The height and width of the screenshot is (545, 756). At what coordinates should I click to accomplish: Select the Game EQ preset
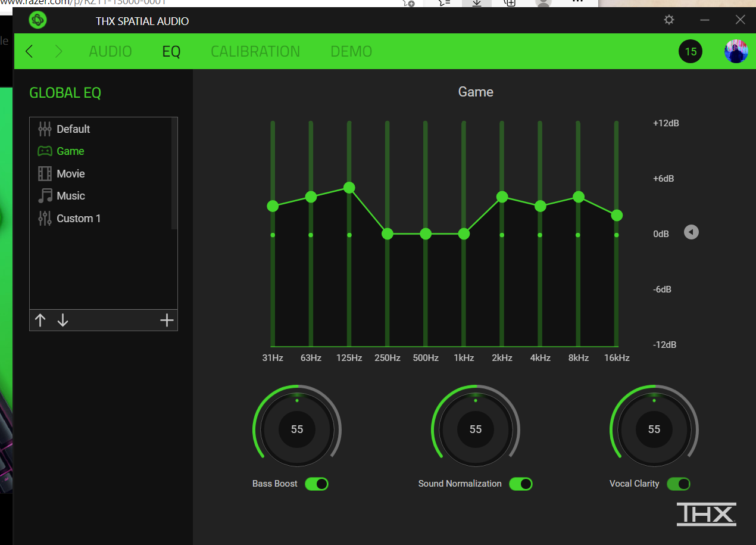click(x=101, y=151)
